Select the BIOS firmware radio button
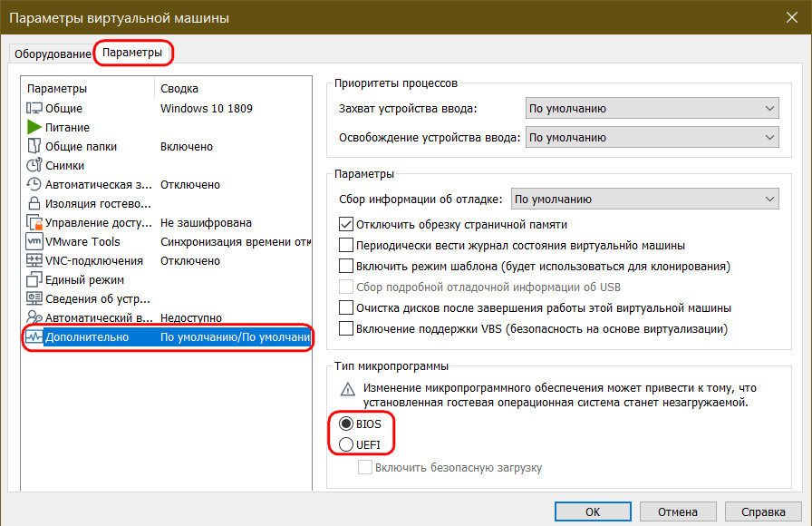The image size is (812, 526). 345,424
